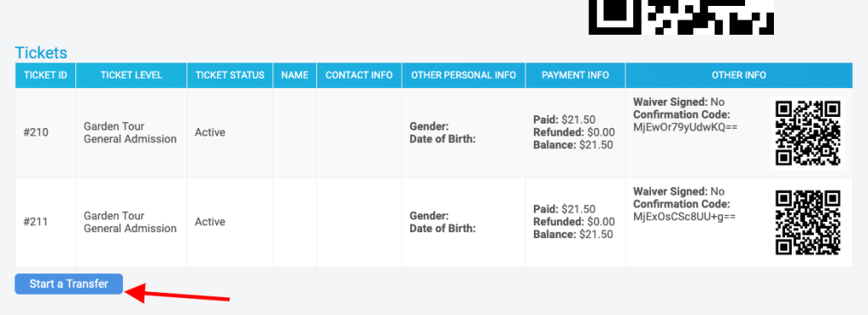Click Active status of ticket #210

pyautogui.click(x=210, y=133)
